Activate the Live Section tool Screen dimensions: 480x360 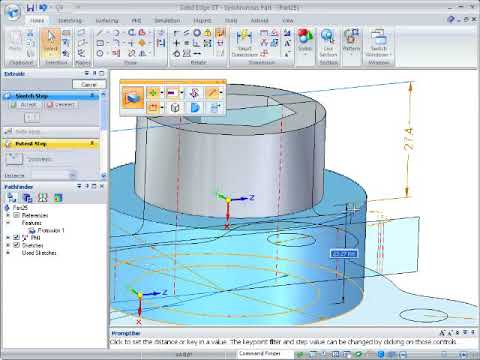pyautogui.click(x=328, y=43)
